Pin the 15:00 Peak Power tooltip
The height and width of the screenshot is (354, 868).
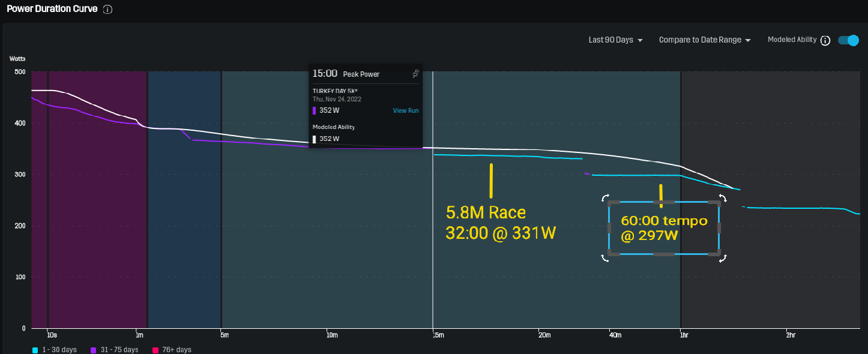415,73
